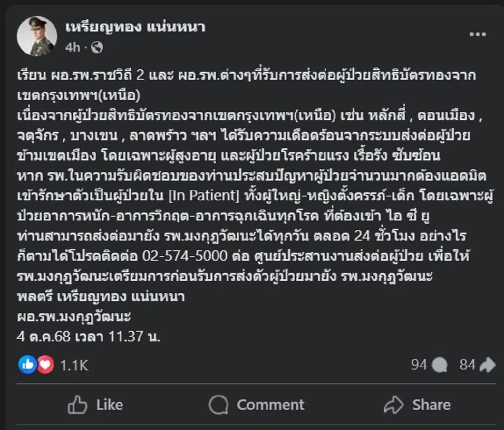Image resolution: width=504 pixels, height=430 pixels.
Task: Click the share arrow icon beside 84
Action: click(485, 365)
